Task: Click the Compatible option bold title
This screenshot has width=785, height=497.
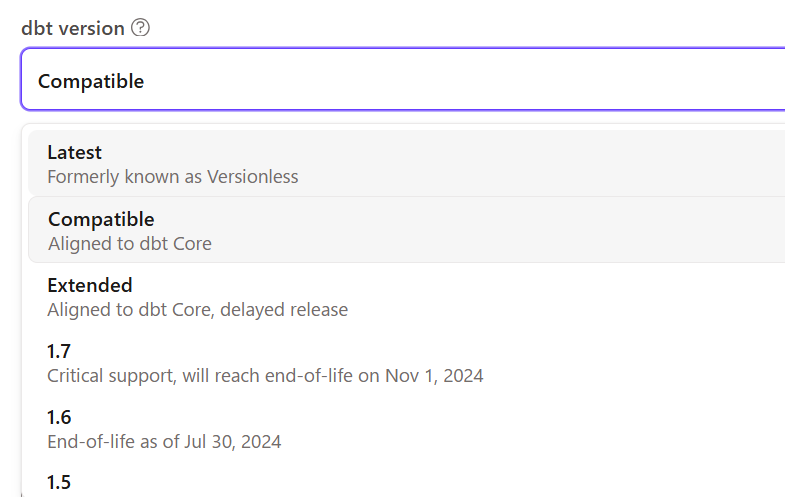Action: (101, 219)
